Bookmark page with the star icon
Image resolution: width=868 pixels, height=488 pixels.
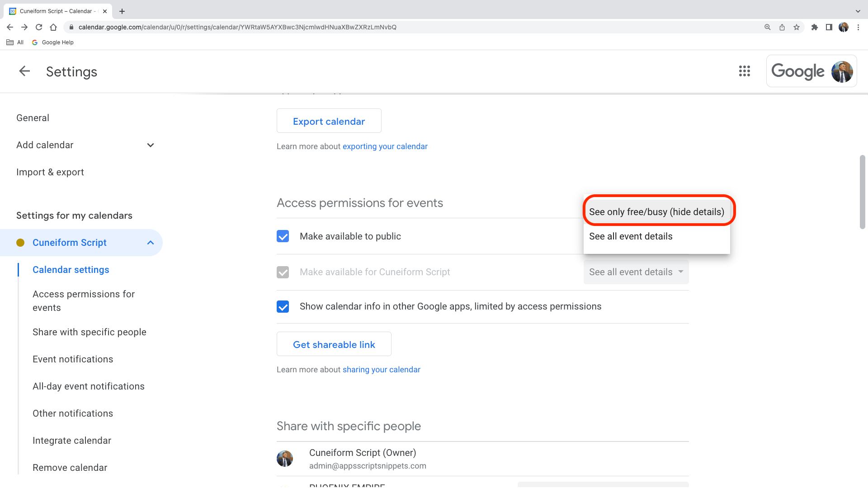[x=797, y=27]
